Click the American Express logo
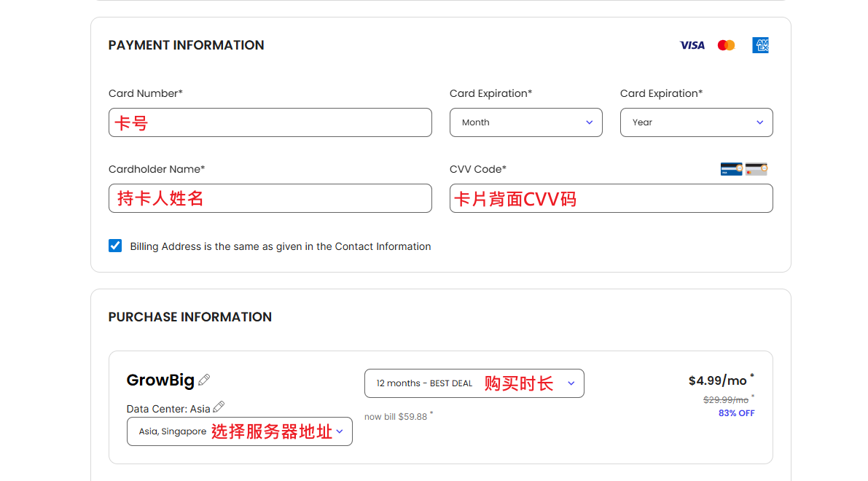Image resolution: width=868 pixels, height=481 pixels. 760,45
